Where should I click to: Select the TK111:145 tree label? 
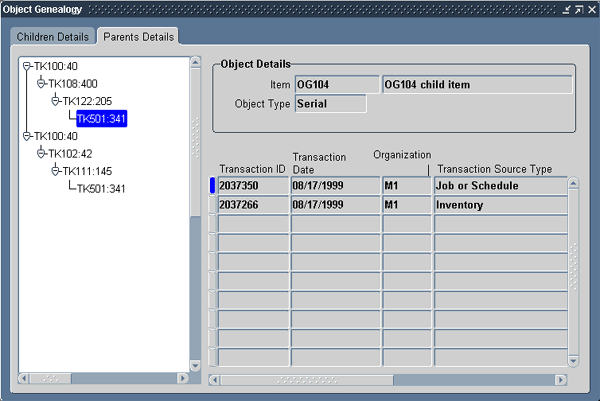tap(87, 171)
